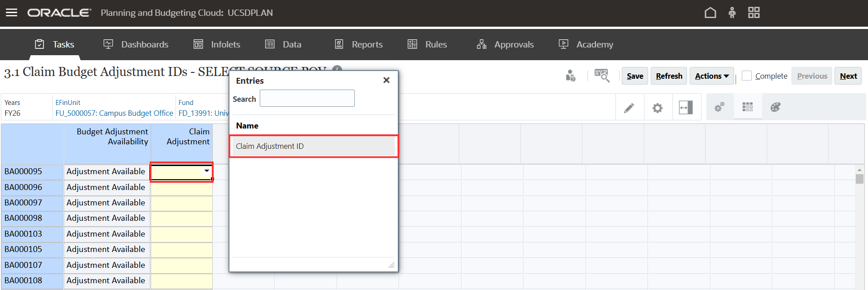Switch to the Infolets tab
Viewport: 868px width, 290px height.
pyautogui.click(x=217, y=44)
